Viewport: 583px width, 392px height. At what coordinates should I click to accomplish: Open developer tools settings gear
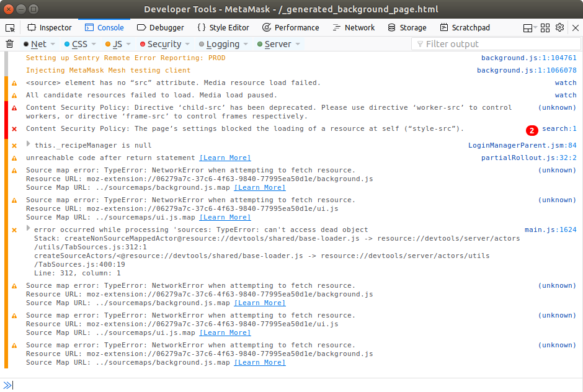coord(559,27)
